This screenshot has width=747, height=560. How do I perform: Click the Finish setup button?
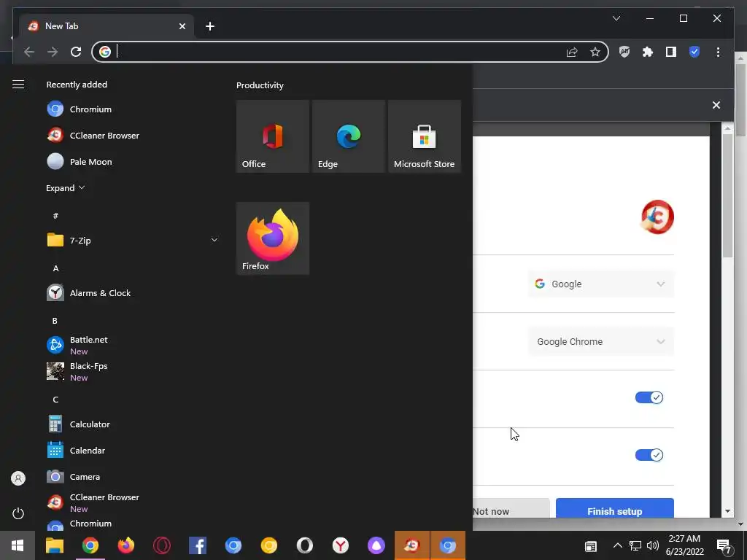pyautogui.click(x=614, y=508)
